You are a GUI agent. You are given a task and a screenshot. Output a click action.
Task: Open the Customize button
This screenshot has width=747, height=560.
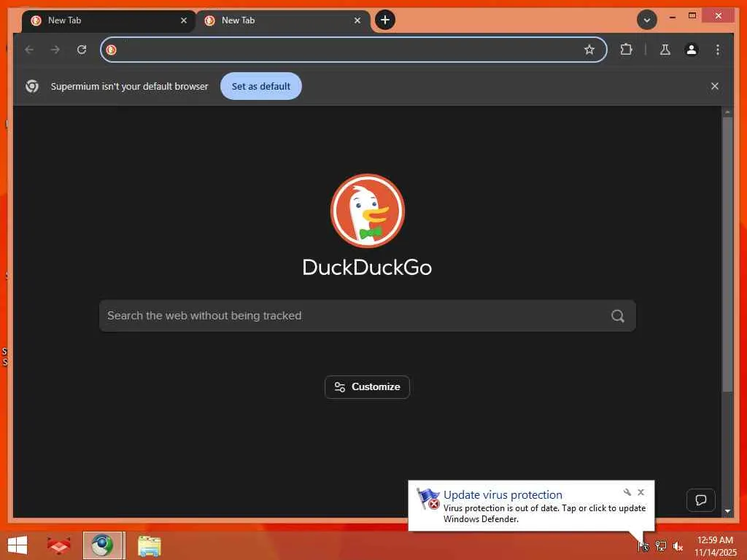[368, 387]
